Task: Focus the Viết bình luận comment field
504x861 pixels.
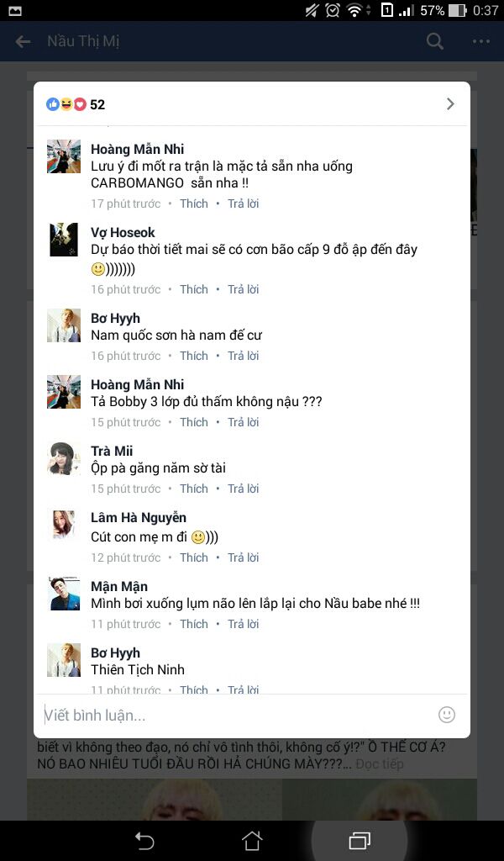Action: click(x=236, y=715)
